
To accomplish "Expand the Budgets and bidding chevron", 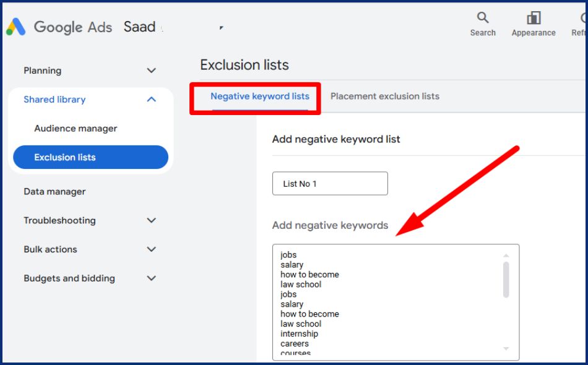I will point(151,278).
